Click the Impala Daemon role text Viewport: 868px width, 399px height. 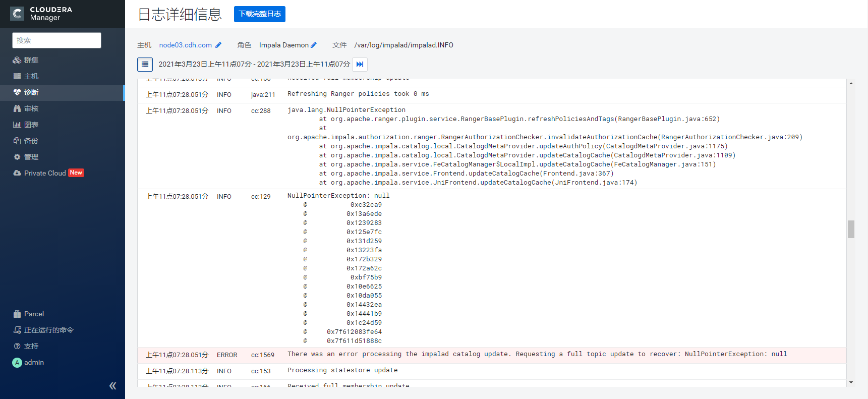(284, 45)
